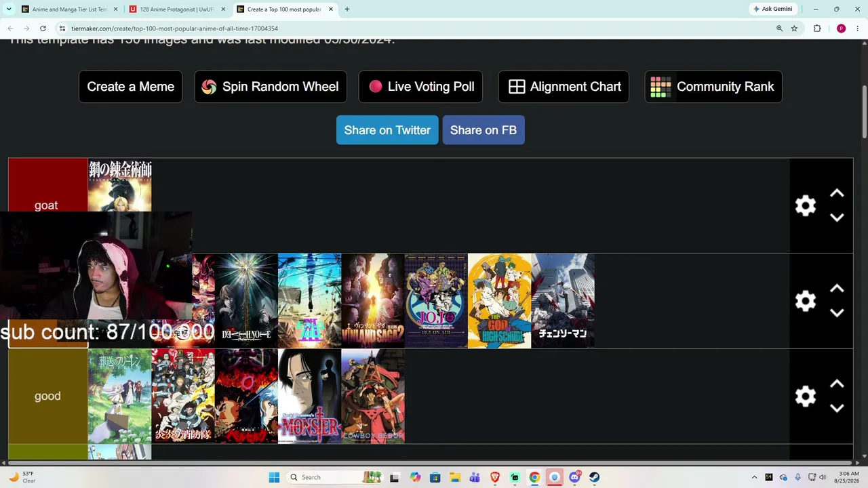View the Community Rank
This screenshot has height=488, width=868.
713,87
